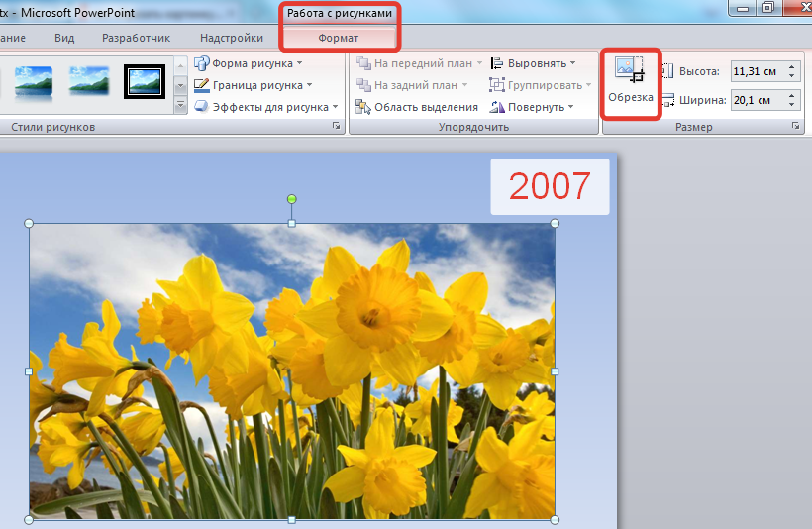Screen dimensions: 812x529
Task: Open the Разработчик ribbon tab
Action: tap(137, 38)
